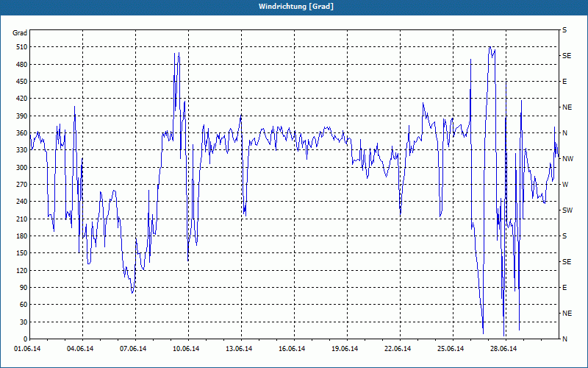
Task: Select the 30 y-axis value
Action: pyautogui.click(x=24, y=322)
